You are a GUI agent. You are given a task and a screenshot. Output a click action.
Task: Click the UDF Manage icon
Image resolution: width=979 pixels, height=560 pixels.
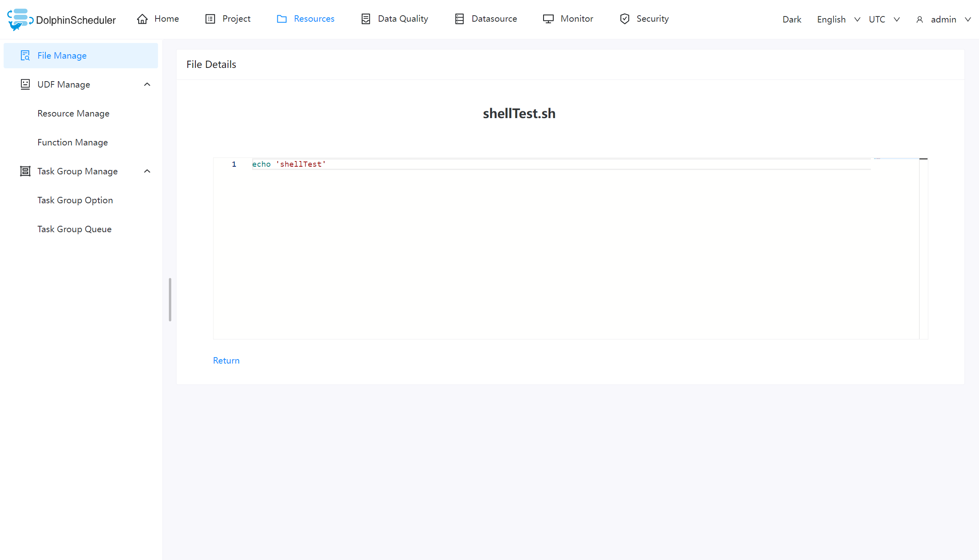pos(25,84)
